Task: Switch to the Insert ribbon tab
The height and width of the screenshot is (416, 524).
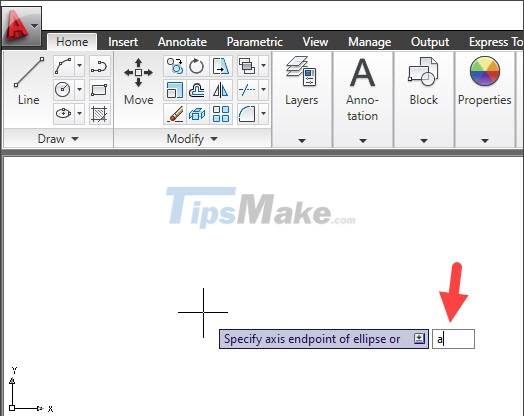Action: [x=123, y=42]
